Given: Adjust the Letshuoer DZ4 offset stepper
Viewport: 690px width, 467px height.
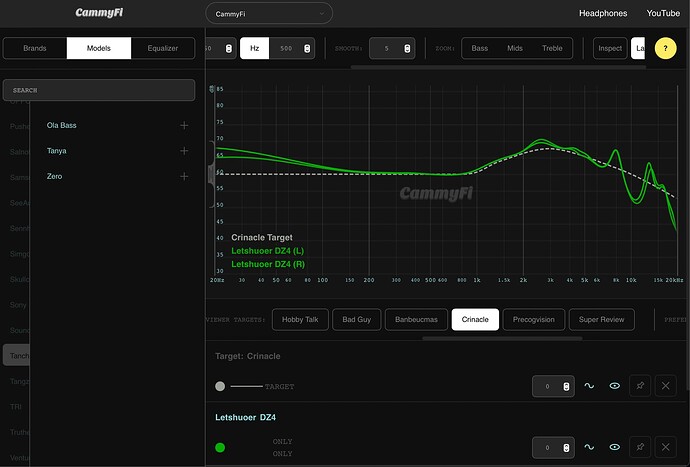Looking at the screenshot, I should 566,447.
